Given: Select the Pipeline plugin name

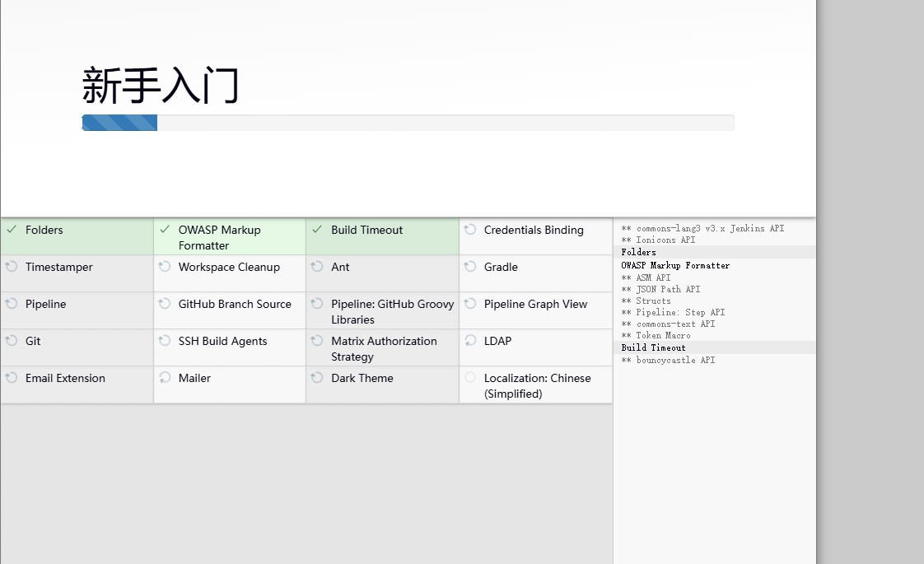Looking at the screenshot, I should coord(45,304).
